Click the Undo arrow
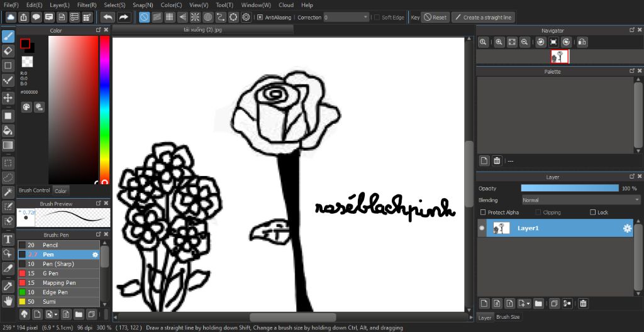 [x=108, y=17]
